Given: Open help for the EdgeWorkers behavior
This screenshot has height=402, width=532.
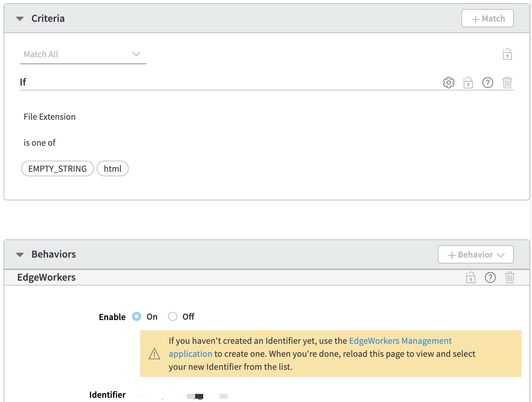Looking at the screenshot, I should click(x=490, y=277).
